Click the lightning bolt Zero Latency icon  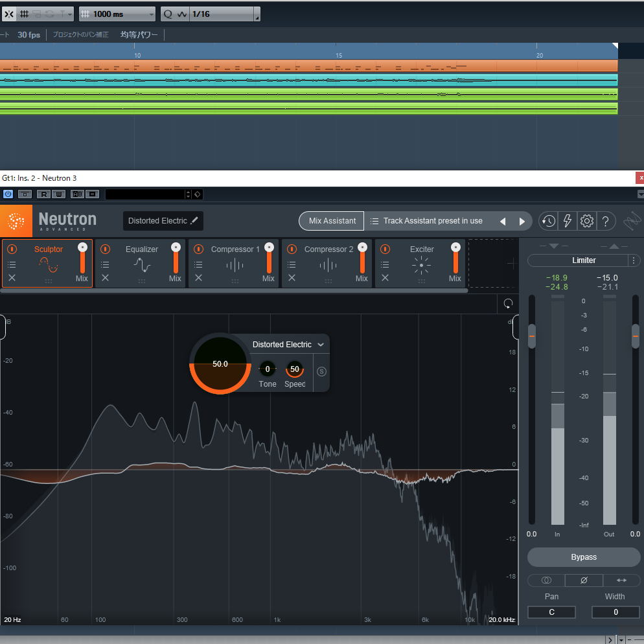coord(567,221)
